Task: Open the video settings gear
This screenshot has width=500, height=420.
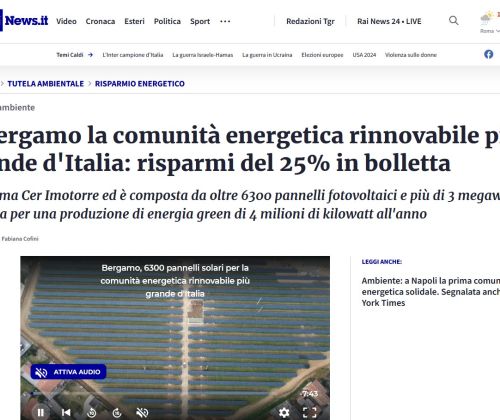Action: point(284,413)
